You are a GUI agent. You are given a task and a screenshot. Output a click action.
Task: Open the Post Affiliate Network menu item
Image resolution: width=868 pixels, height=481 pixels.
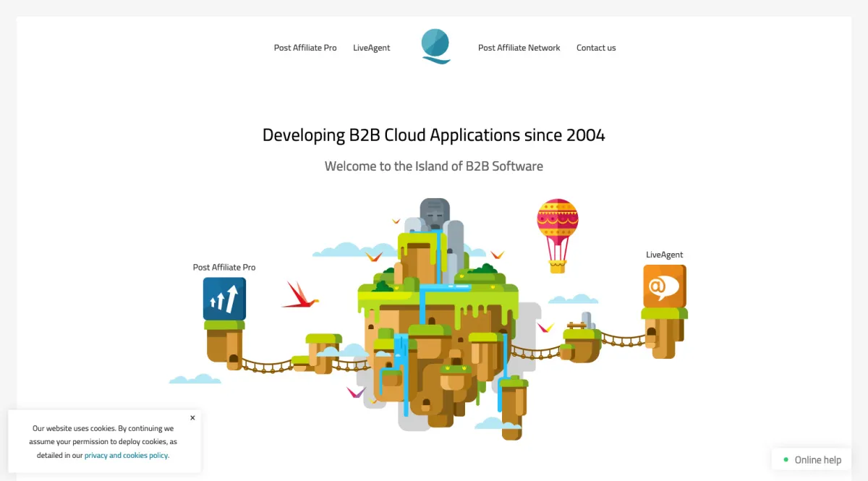pos(519,48)
